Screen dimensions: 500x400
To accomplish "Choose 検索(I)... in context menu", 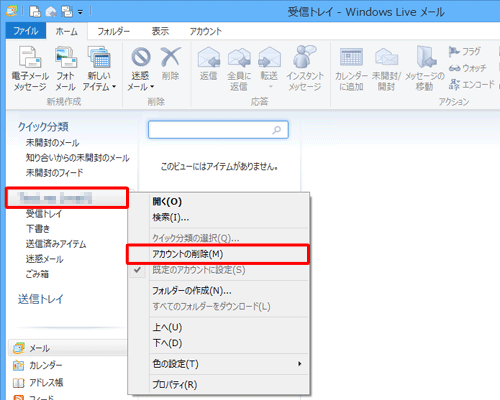I will point(218,218).
